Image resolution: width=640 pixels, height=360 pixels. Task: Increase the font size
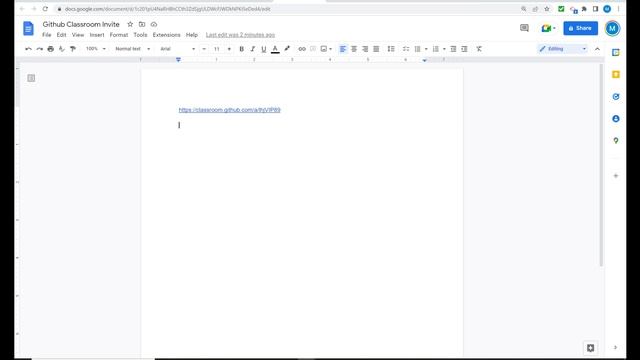tap(229, 49)
